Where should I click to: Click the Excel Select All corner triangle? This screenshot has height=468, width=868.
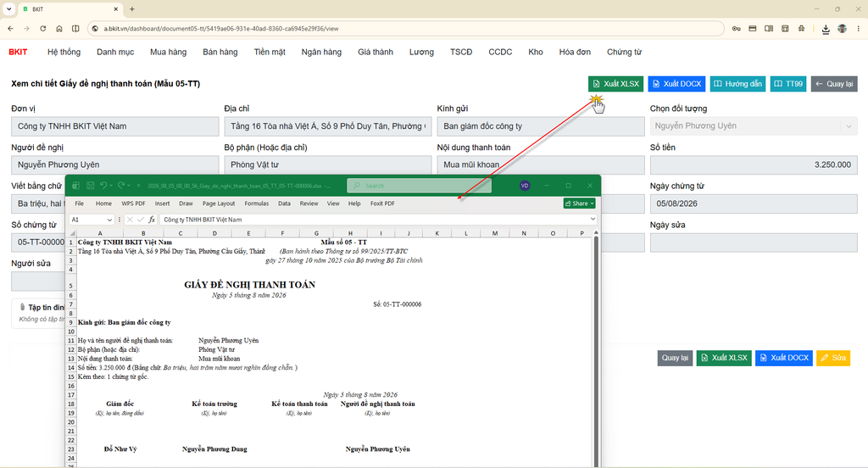[72, 233]
